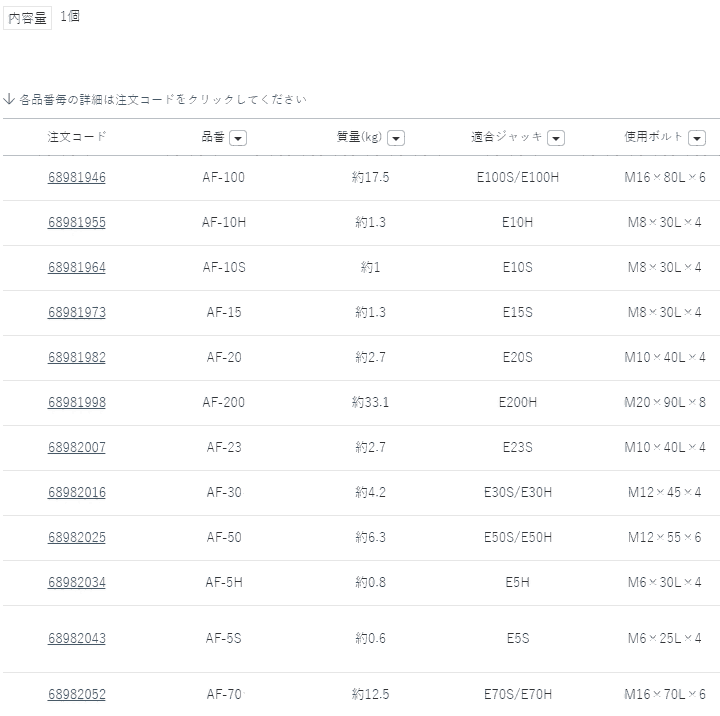Click the 注文コード column header
The image size is (720, 716).
tap(76, 137)
